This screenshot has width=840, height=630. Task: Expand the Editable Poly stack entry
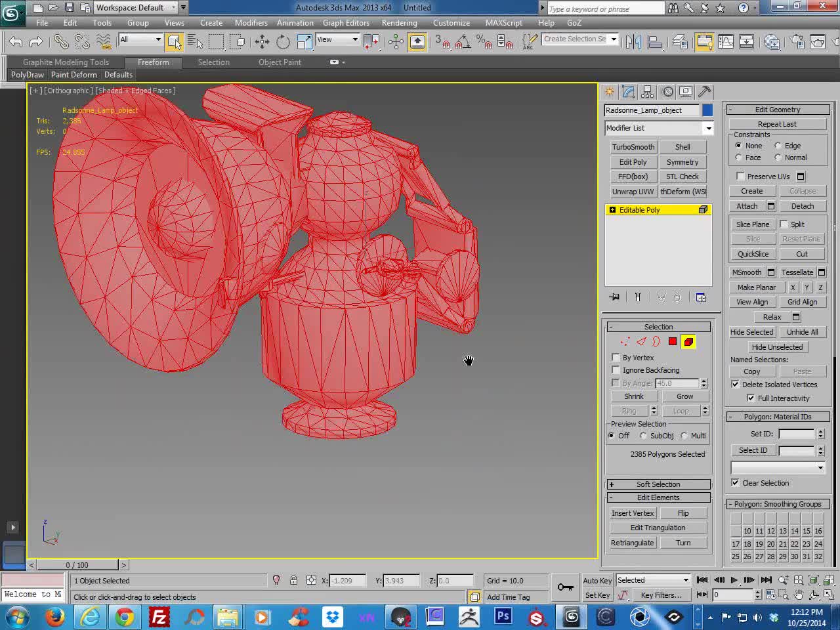(612, 210)
